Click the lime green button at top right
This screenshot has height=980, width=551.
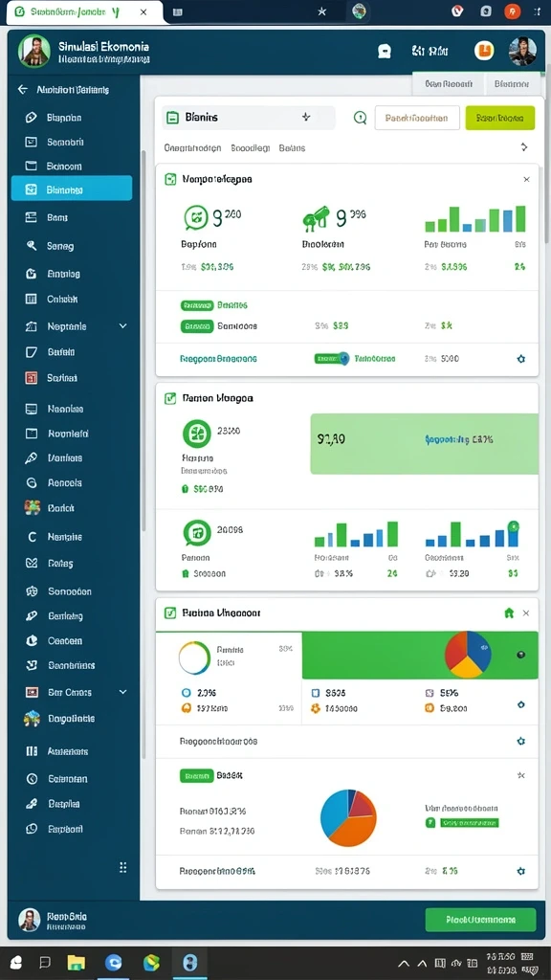499,118
